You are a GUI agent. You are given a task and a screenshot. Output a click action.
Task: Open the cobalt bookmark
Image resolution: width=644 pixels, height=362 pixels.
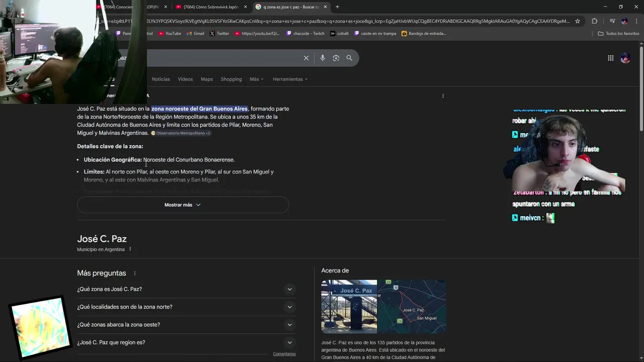pyautogui.click(x=340, y=33)
